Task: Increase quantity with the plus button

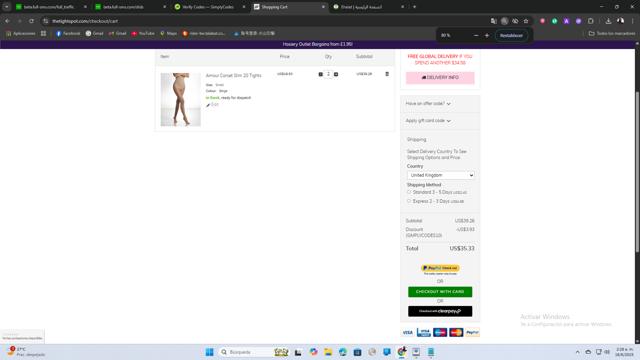Action: (336, 74)
